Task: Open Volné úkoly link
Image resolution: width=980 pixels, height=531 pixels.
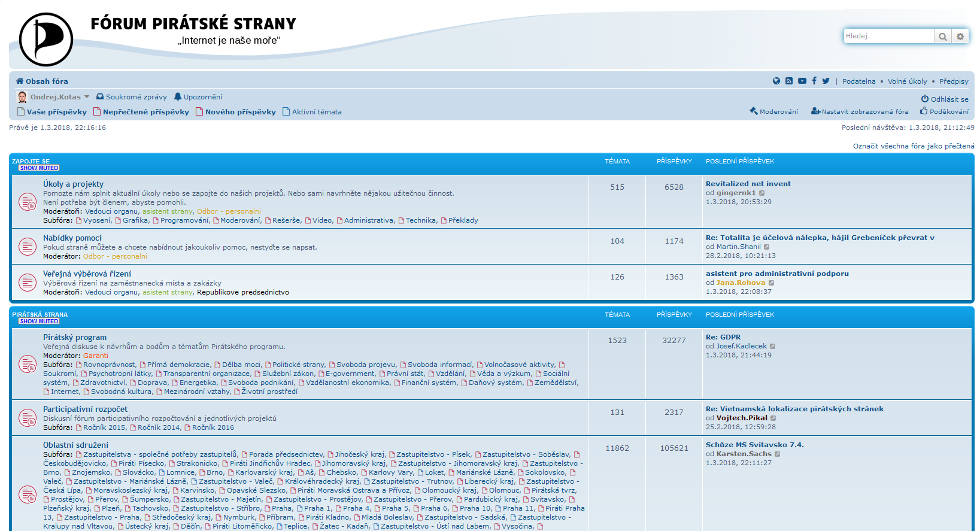Action: coord(908,81)
